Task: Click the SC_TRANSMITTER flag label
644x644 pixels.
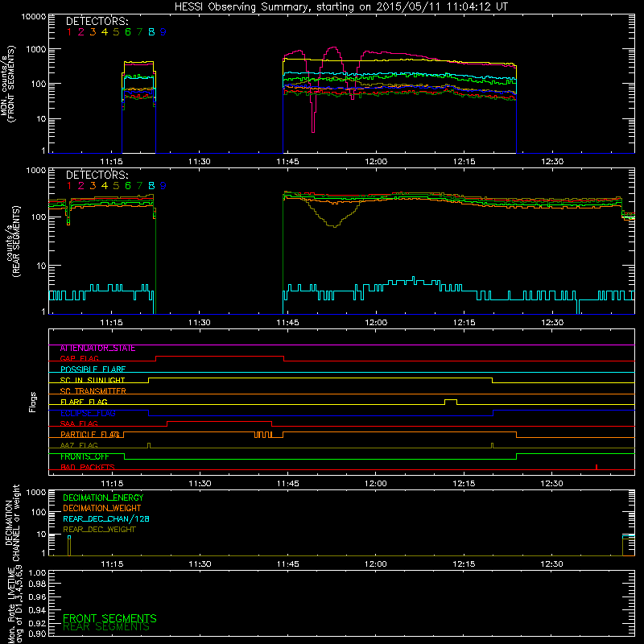Action: (93, 391)
